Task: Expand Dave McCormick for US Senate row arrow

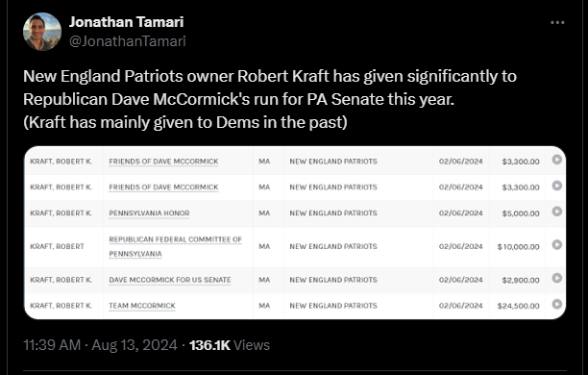Action: (x=557, y=278)
